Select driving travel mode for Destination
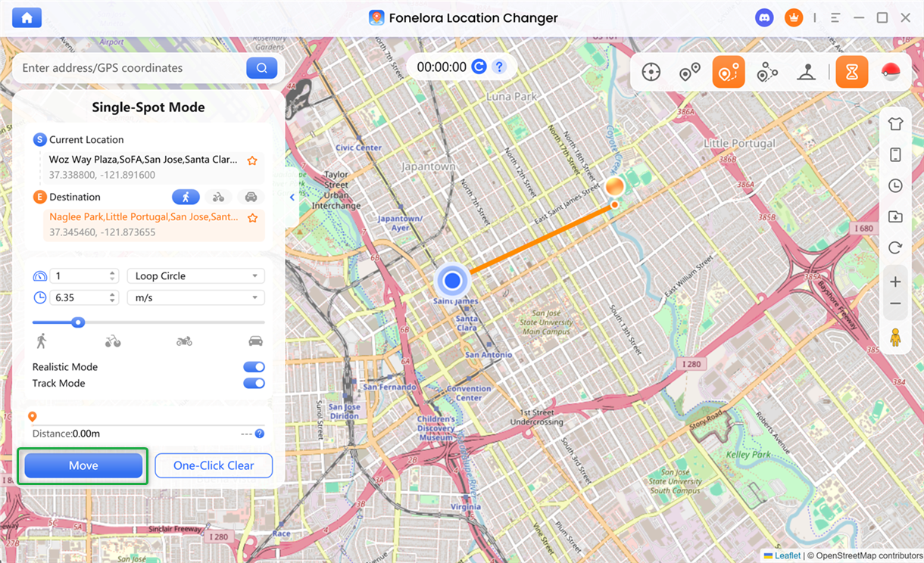This screenshot has width=924, height=563. 251,197
